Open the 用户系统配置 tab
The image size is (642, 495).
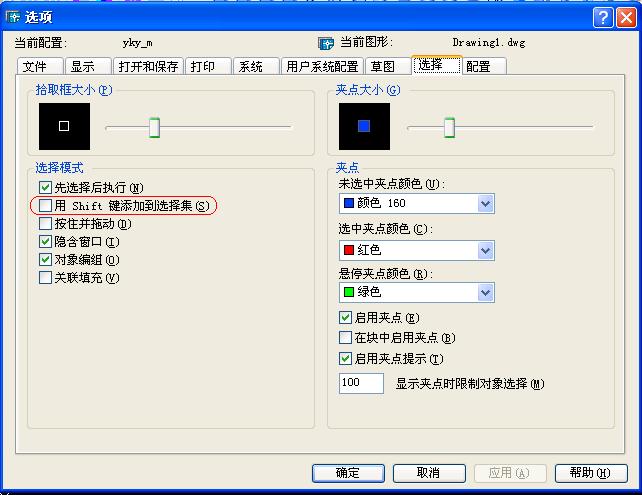point(322,66)
